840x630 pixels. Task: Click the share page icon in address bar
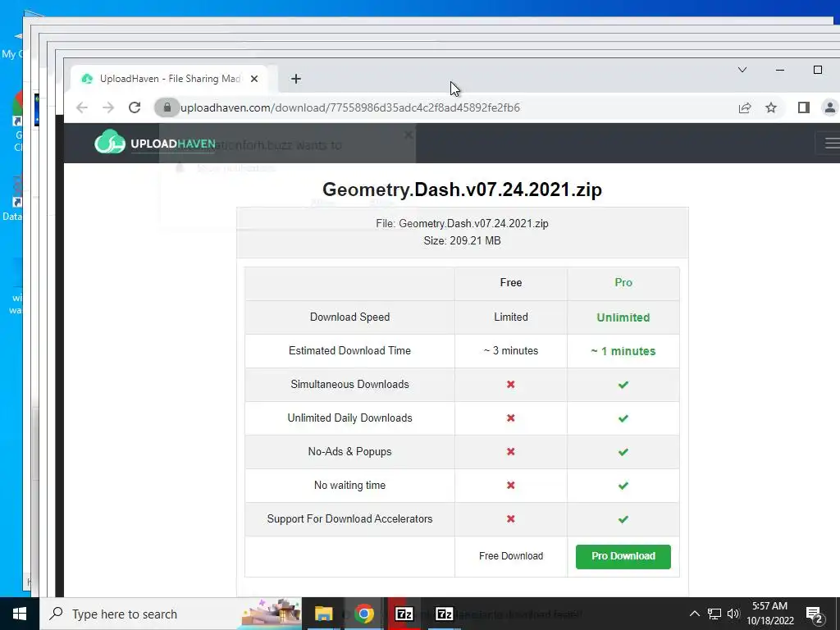(745, 107)
